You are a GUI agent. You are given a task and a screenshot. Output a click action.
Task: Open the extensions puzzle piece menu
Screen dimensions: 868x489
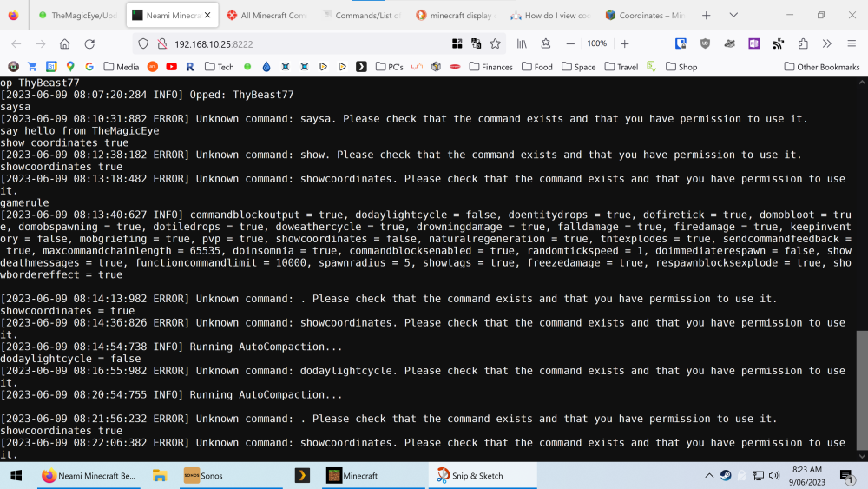(x=803, y=43)
